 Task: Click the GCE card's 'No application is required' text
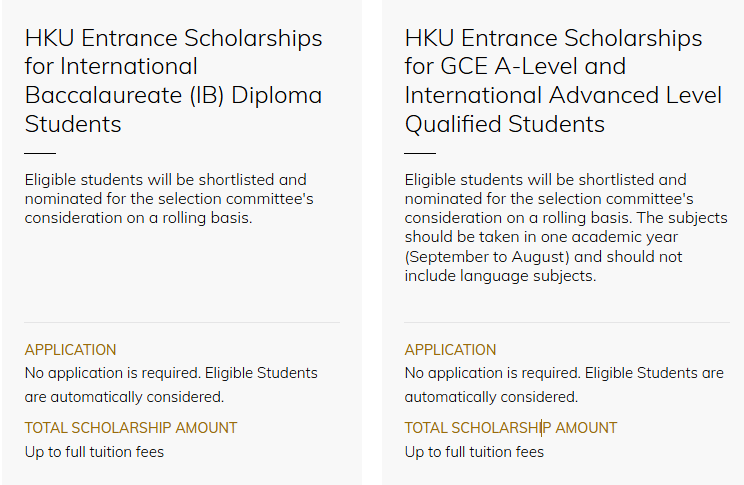(563, 384)
